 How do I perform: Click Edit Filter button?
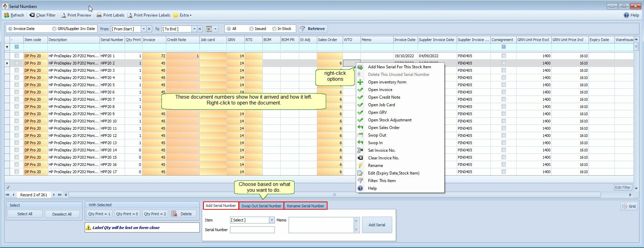[623, 187]
